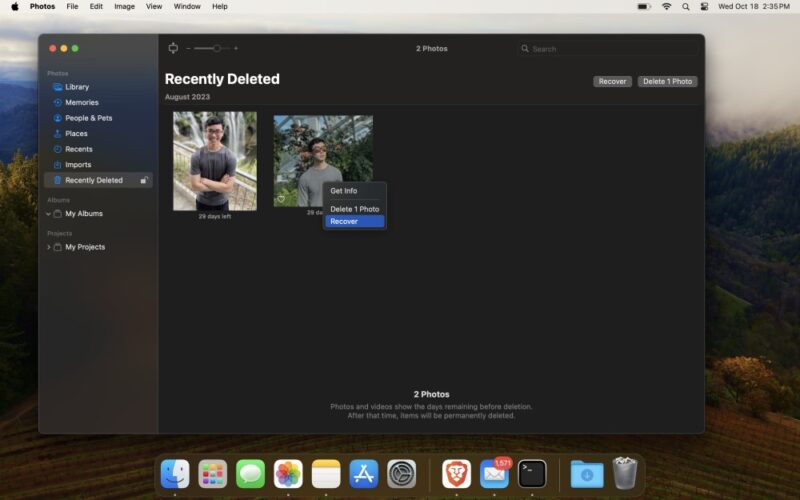Screen dimensions: 800x500
Task: Click the heart favorite icon on greenhouse photo
Action: 281,199
